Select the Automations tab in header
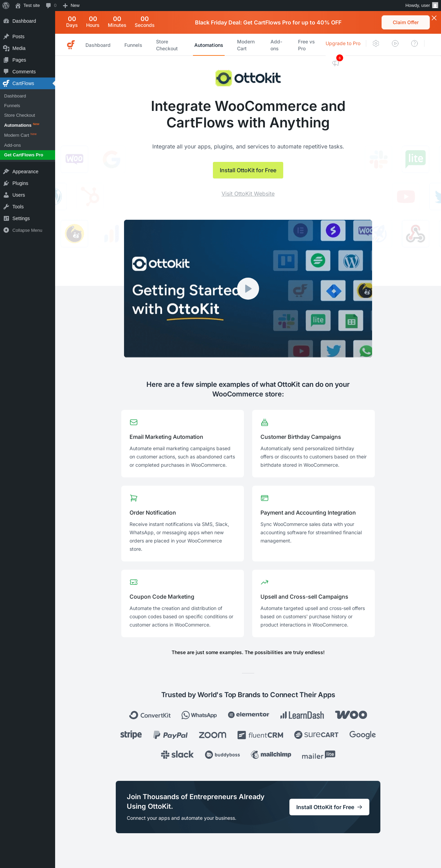The image size is (441, 868). click(x=209, y=45)
